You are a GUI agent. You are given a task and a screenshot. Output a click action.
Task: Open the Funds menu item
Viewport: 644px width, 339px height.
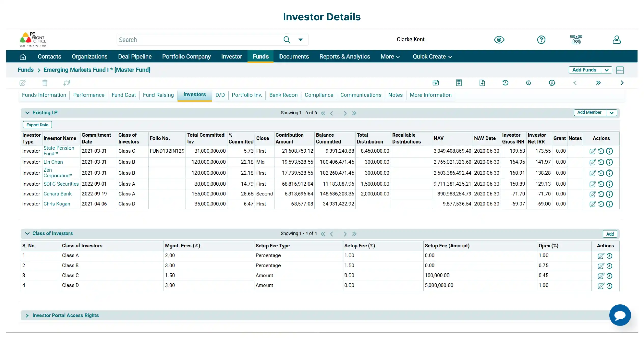(260, 57)
